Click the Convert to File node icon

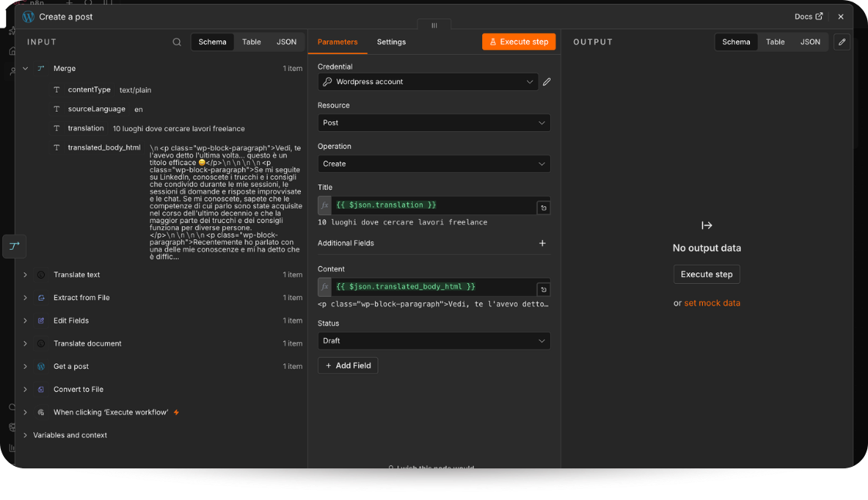[41, 390]
